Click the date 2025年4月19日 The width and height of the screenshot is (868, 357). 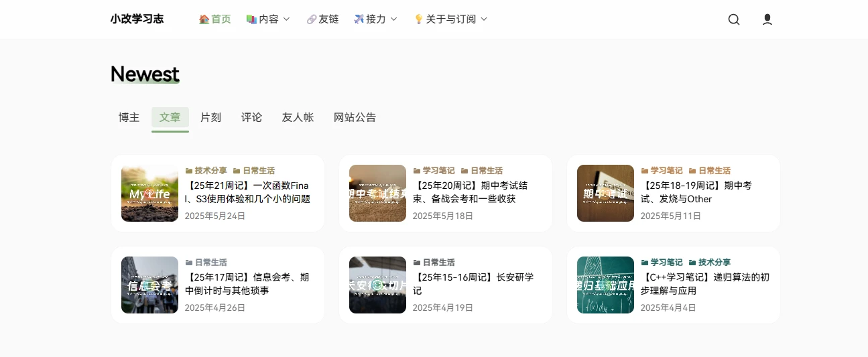443,307
